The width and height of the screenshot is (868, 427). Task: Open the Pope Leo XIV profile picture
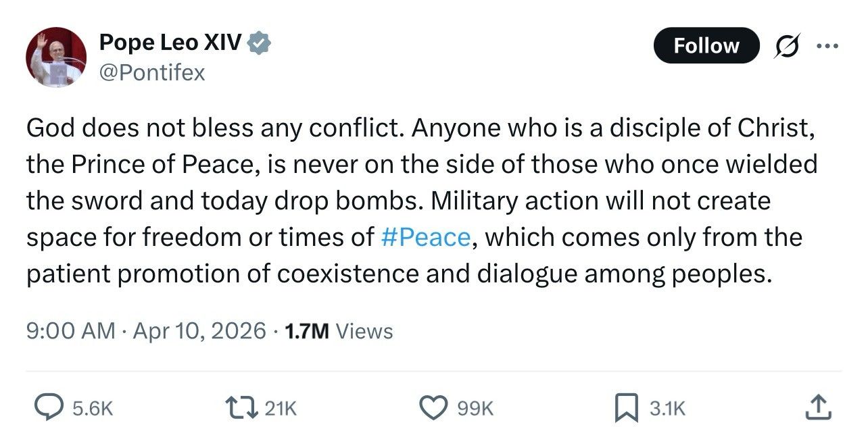click(x=56, y=57)
